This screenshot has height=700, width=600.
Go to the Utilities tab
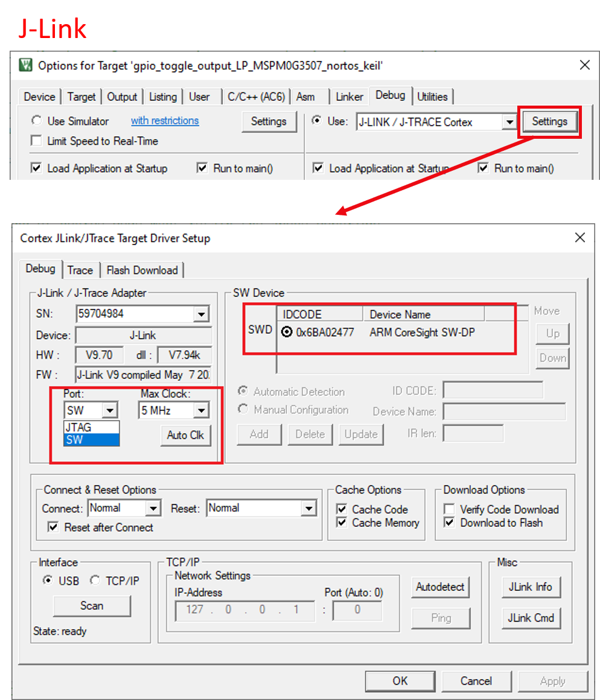coord(432,97)
